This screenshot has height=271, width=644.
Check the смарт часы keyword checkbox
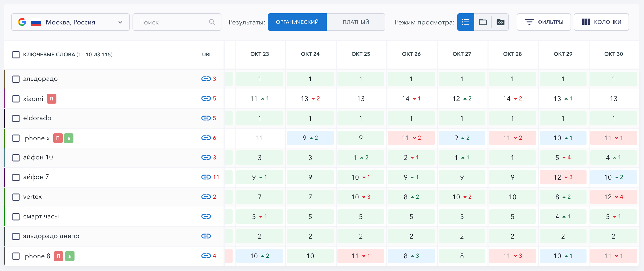(x=16, y=217)
